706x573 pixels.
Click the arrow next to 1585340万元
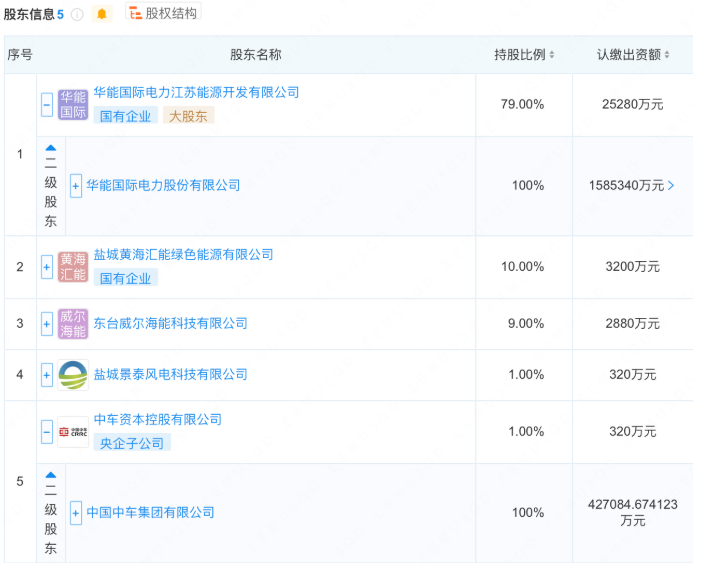pyautogui.click(x=671, y=186)
